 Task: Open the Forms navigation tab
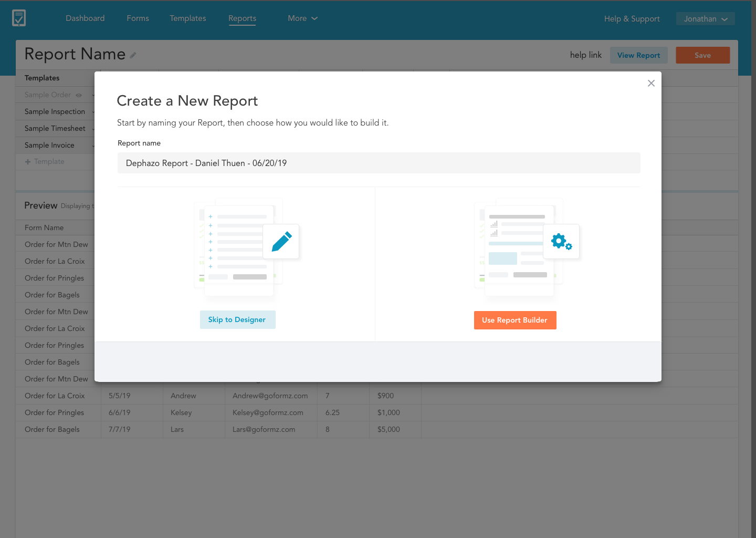138,18
